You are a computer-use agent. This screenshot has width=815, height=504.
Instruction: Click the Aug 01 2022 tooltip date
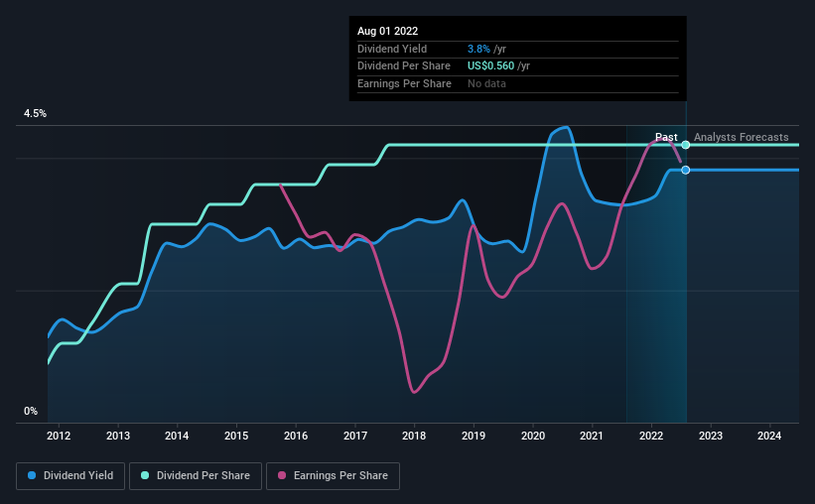point(388,31)
